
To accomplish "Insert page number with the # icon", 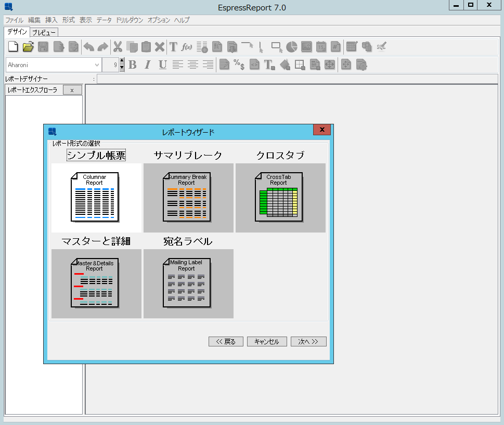I will (335, 47).
